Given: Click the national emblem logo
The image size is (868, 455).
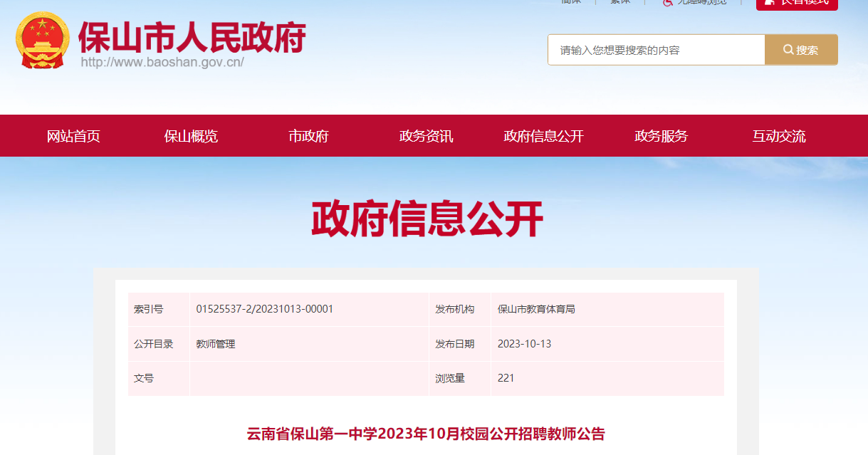Looking at the screenshot, I should click(43, 40).
